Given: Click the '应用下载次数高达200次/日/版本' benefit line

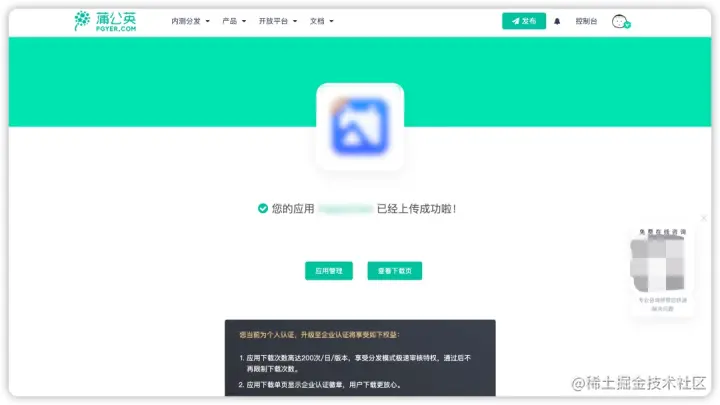Looking at the screenshot, I should (x=355, y=363).
